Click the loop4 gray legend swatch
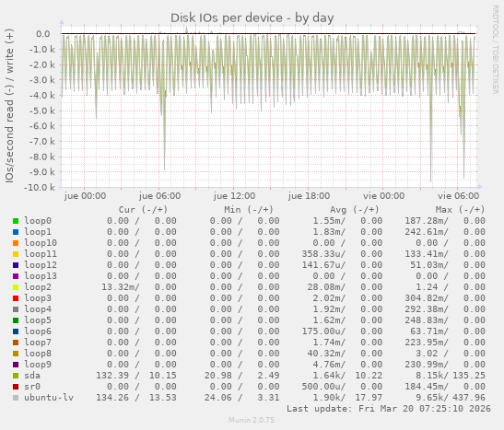The height and width of the screenshot is (430, 504). 16,309
